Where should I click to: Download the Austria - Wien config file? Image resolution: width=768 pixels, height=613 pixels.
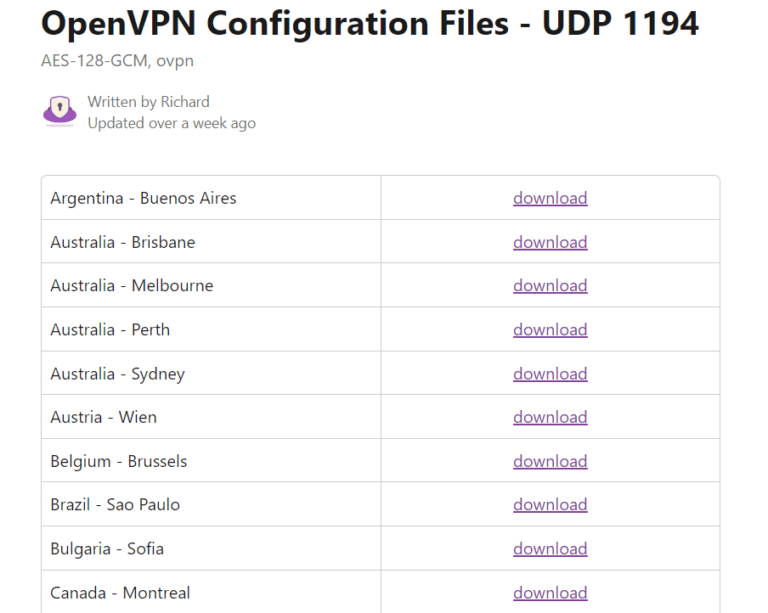coord(550,417)
